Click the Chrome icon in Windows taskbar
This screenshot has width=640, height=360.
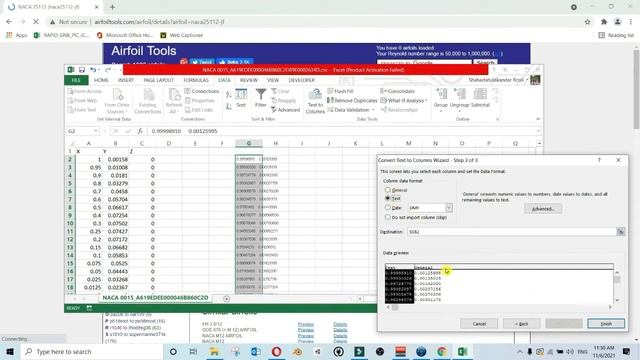442,351
